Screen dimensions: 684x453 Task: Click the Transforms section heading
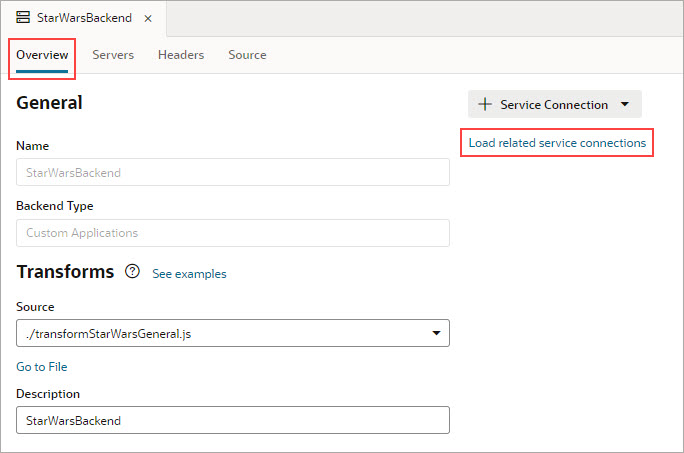(65, 271)
